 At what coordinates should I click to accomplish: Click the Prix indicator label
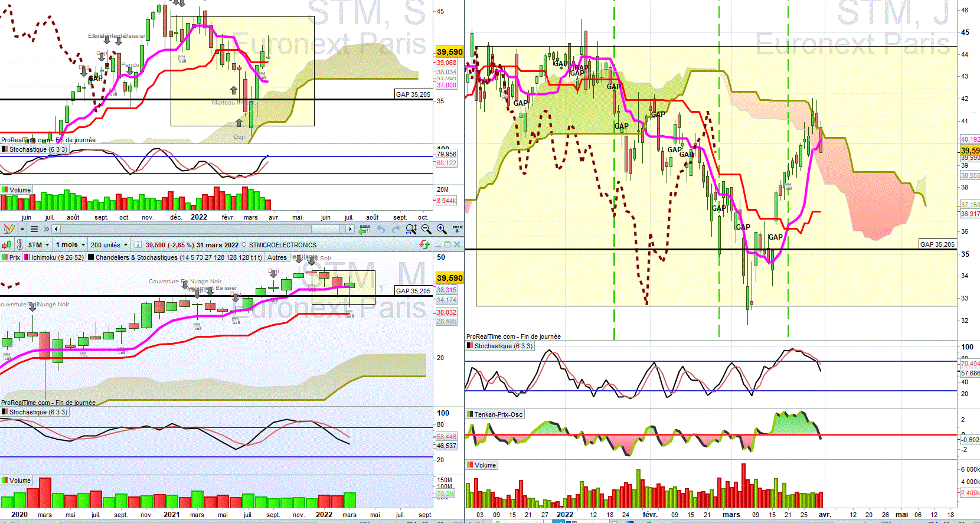(x=11, y=257)
